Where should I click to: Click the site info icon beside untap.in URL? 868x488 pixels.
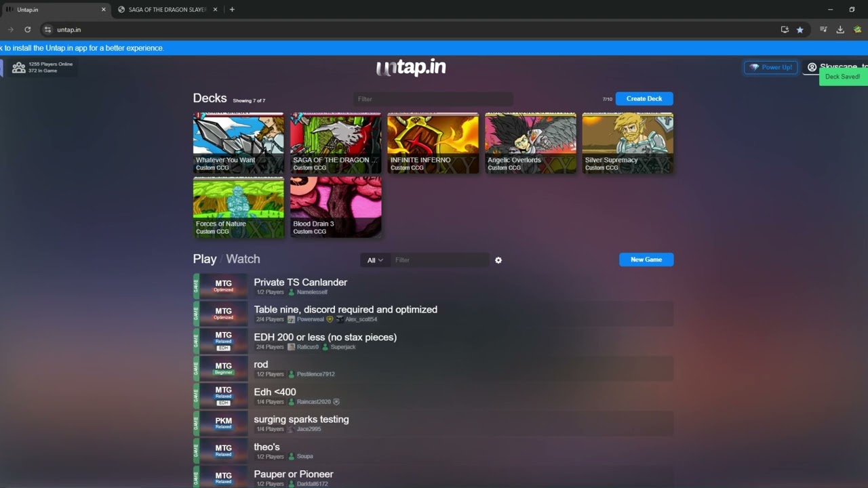[47, 30]
